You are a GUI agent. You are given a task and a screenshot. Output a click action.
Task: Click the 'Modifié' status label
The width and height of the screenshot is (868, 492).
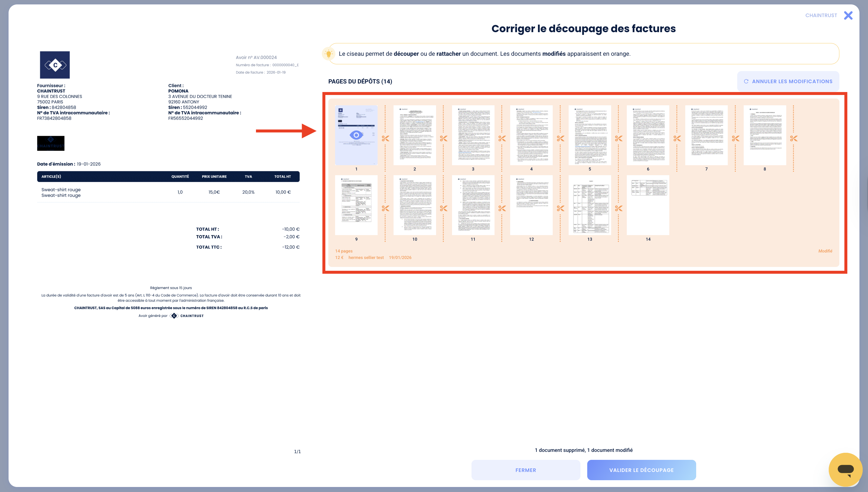pyautogui.click(x=825, y=251)
